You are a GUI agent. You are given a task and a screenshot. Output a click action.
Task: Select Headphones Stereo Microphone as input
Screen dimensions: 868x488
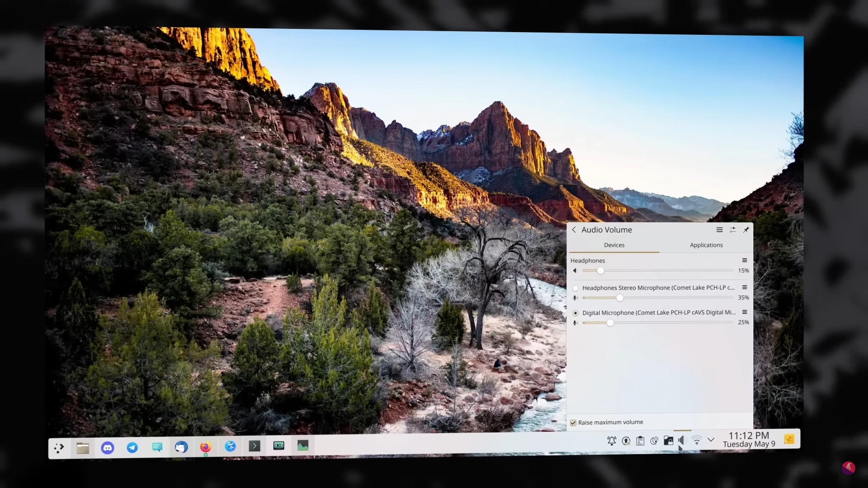pyautogui.click(x=576, y=288)
